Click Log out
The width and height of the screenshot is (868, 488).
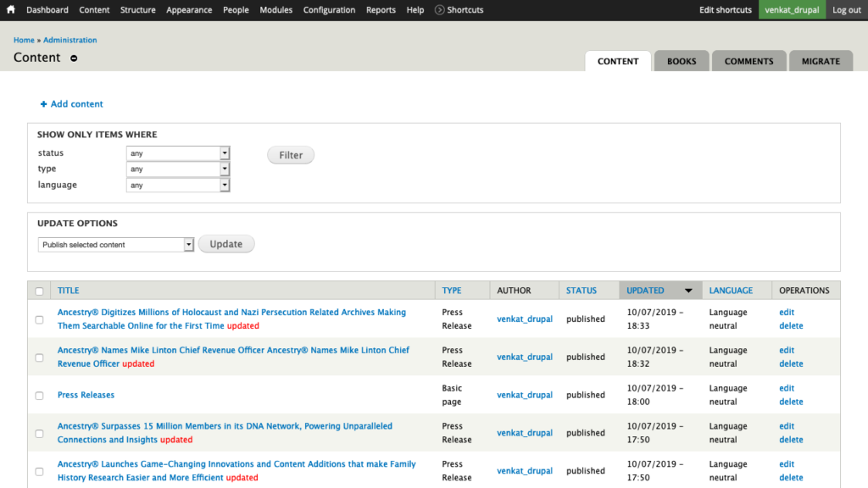pos(847,10)
